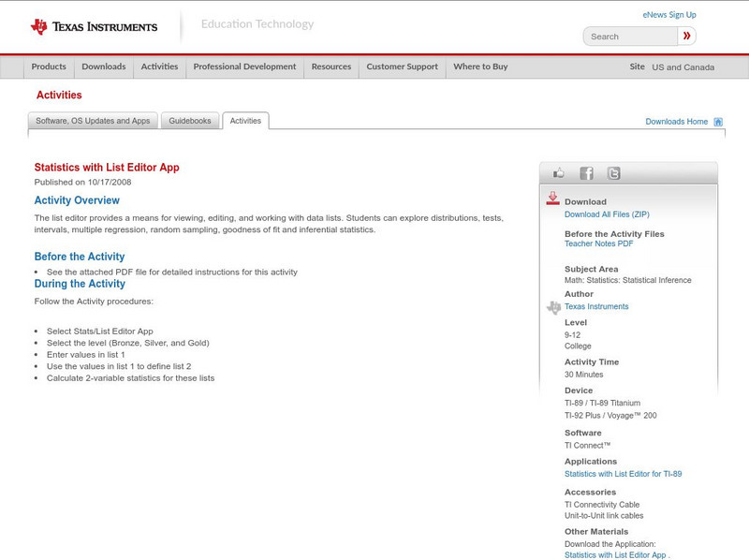
Task: Click the Texas Instruments logo
Action: [x=95, y=27]
